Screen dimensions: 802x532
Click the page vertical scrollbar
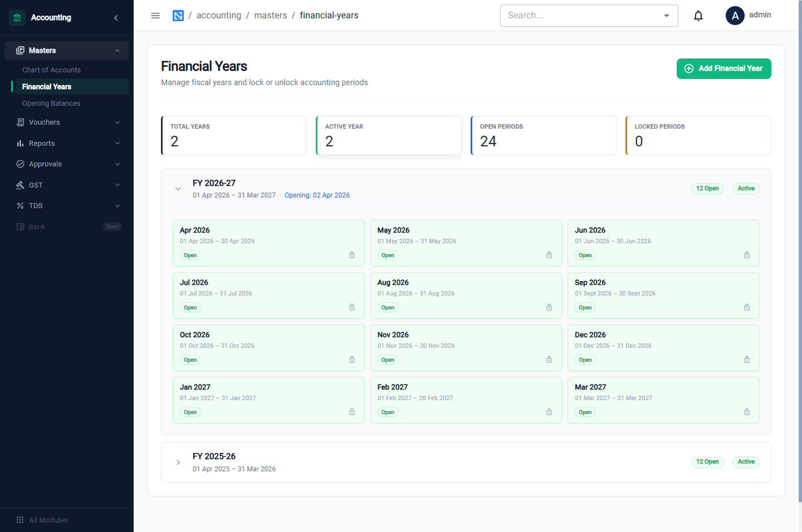coord(800,250)
